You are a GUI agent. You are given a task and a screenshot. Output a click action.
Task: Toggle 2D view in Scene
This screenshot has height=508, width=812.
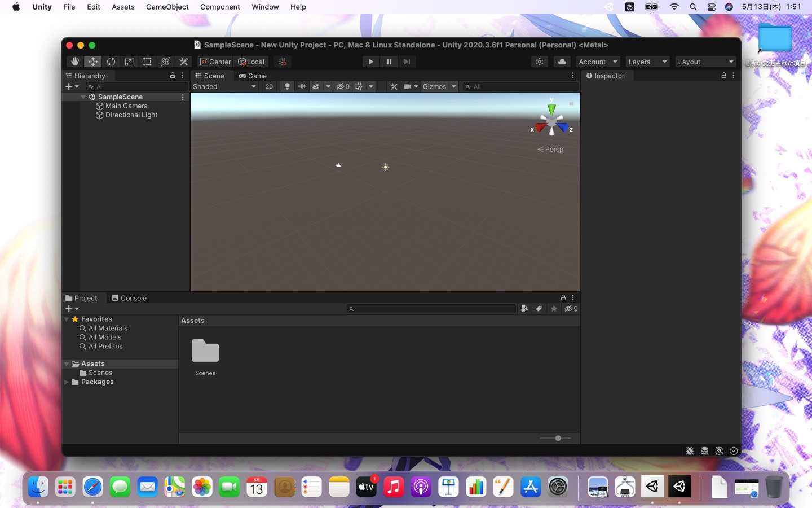click(269, 86)
